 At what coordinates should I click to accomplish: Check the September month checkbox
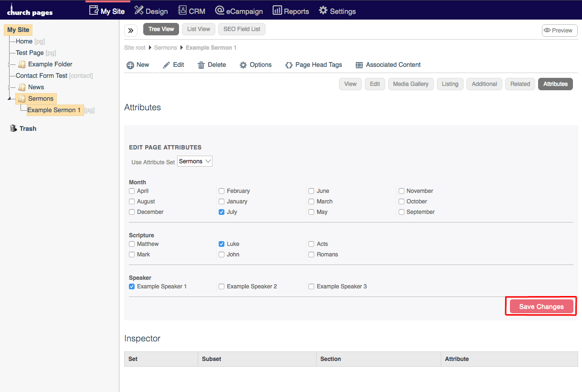coord(402,212)
